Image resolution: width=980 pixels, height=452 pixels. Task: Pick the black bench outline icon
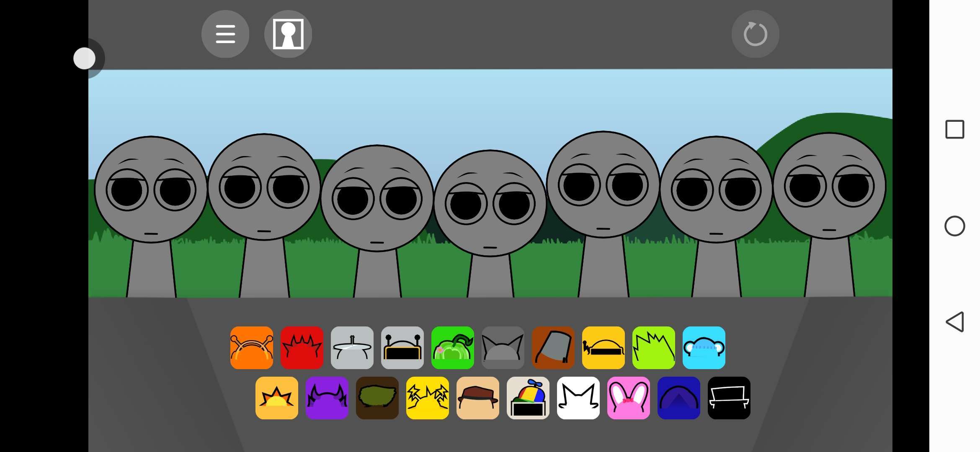pos(729,398)
